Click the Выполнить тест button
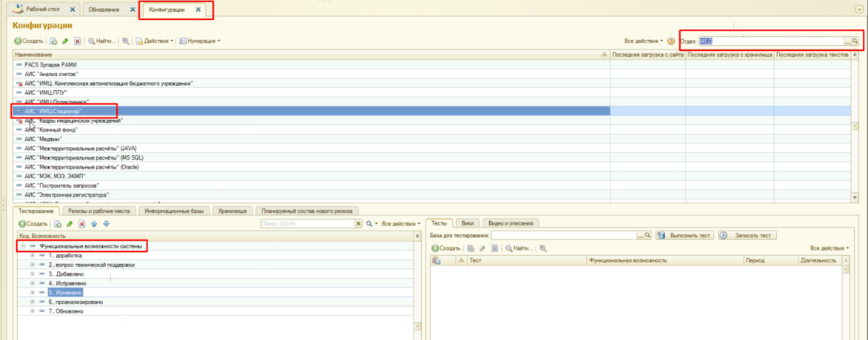The height and width of the screenshot is (340, 868). (684, 235)
